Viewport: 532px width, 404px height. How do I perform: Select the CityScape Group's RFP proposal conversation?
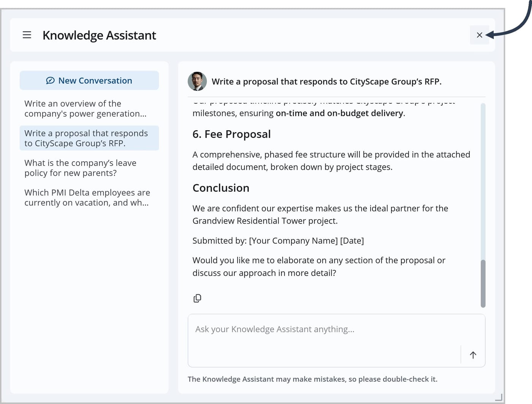(89, 138)
